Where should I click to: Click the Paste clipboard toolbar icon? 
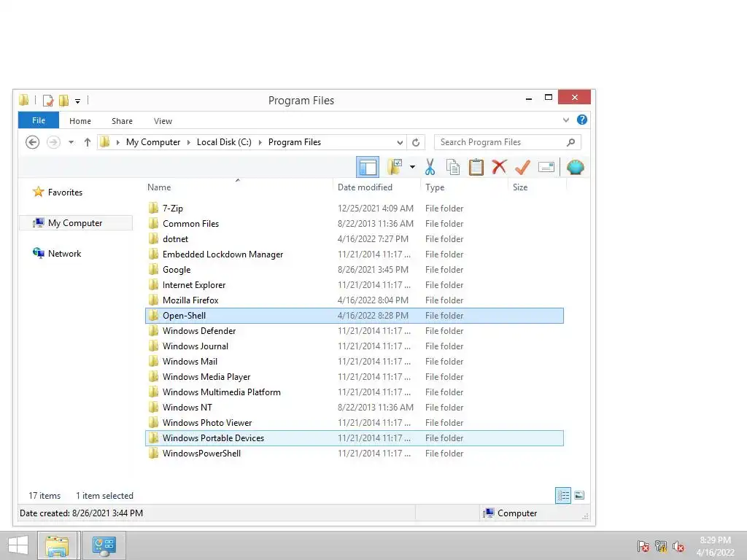[476, 167]
